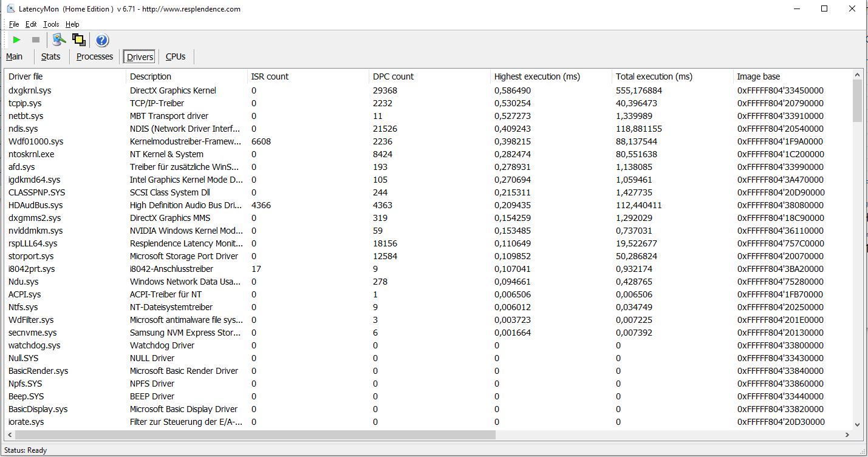Select the BasicDisplay.sys driver row
Screen dimensions: 868x457
pyautogui.click(x=428, y=409)
